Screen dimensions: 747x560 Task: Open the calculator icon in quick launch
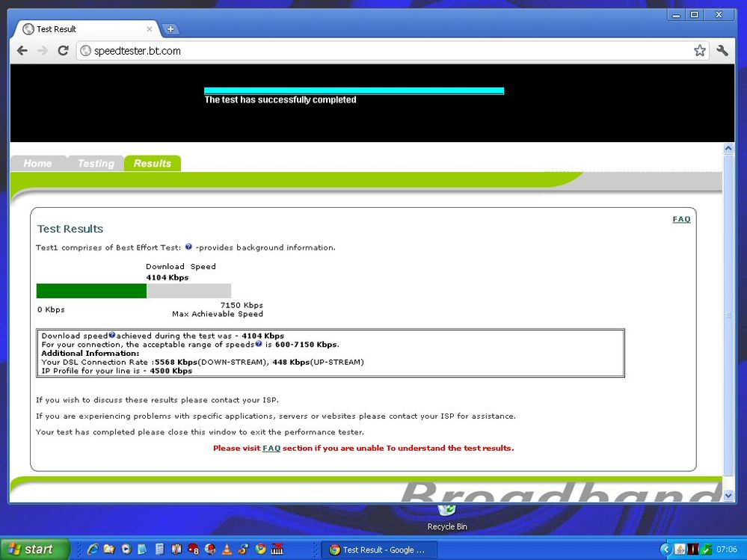pyautogui.click(x=159, y=549)
